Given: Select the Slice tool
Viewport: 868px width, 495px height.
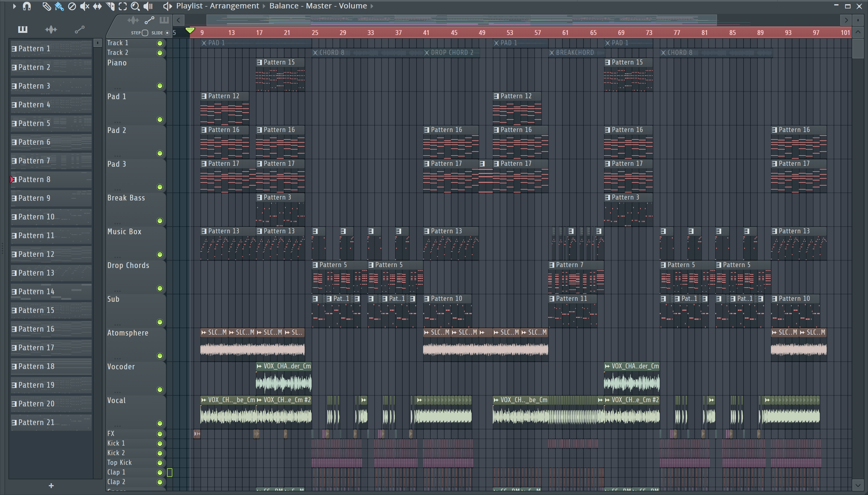Looking at the screenshot, I should pos(110,6).
